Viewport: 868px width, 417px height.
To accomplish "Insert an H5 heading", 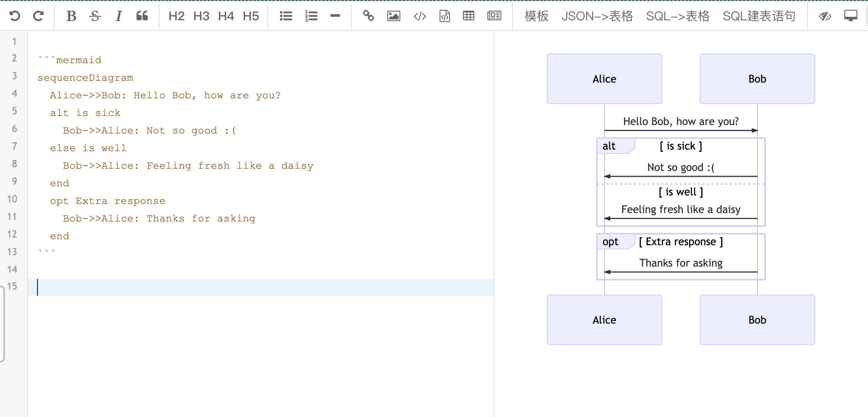I will [x=251, y=16].
